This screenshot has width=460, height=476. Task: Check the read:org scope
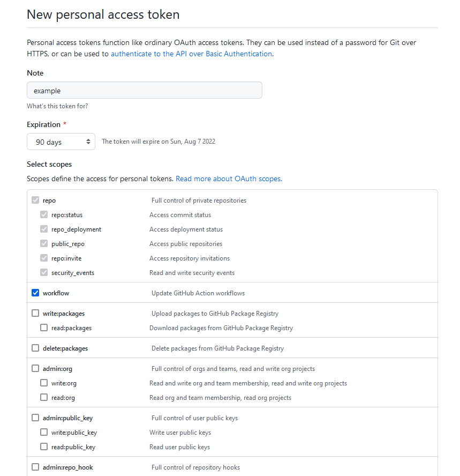click(44, 397)
